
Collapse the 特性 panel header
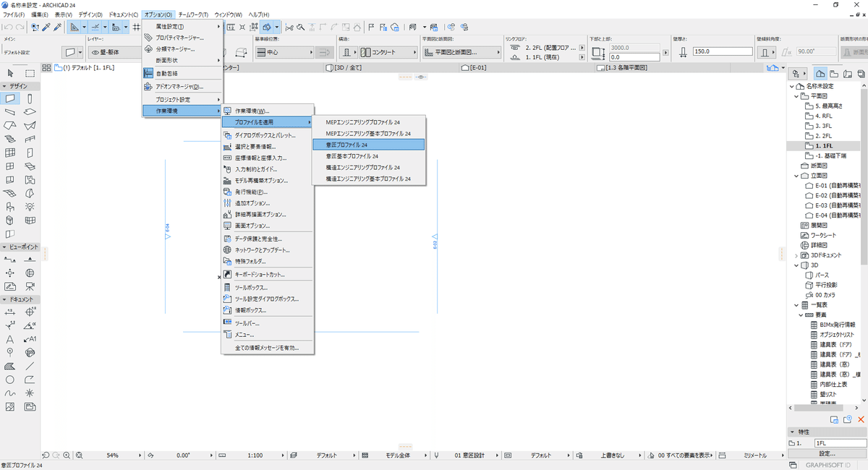[x=793, y=432]
